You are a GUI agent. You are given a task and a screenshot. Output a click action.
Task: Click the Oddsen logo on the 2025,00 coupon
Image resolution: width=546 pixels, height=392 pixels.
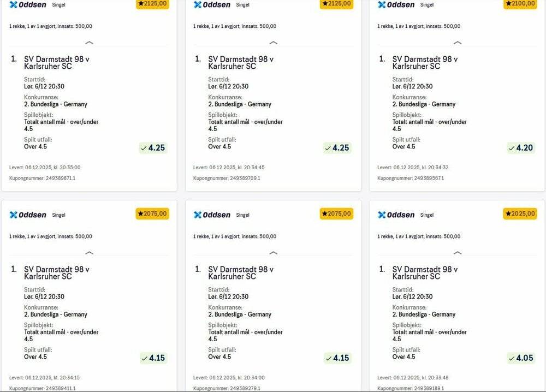click(396, 215)
